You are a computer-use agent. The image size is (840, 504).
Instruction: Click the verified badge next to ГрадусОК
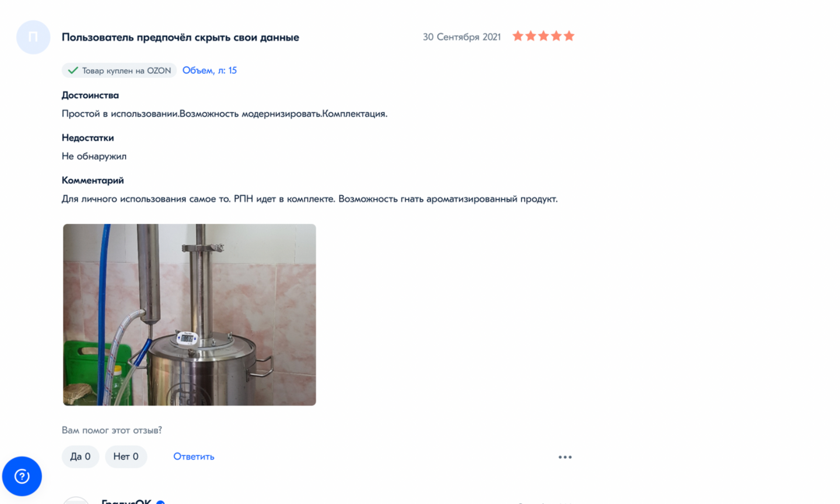point(160,502)
